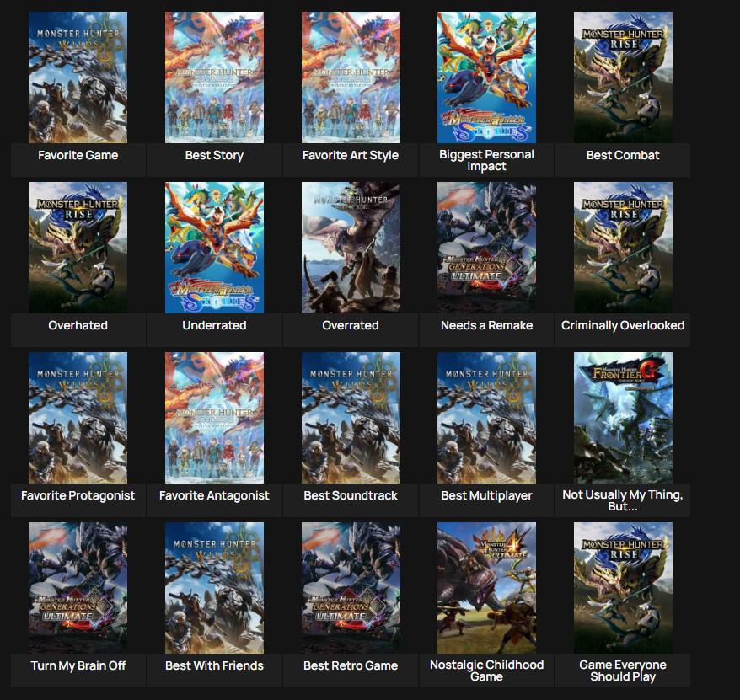Click the "Turn My Brain Off" caption
Viewport: 740px width, 700px height.
78,665
